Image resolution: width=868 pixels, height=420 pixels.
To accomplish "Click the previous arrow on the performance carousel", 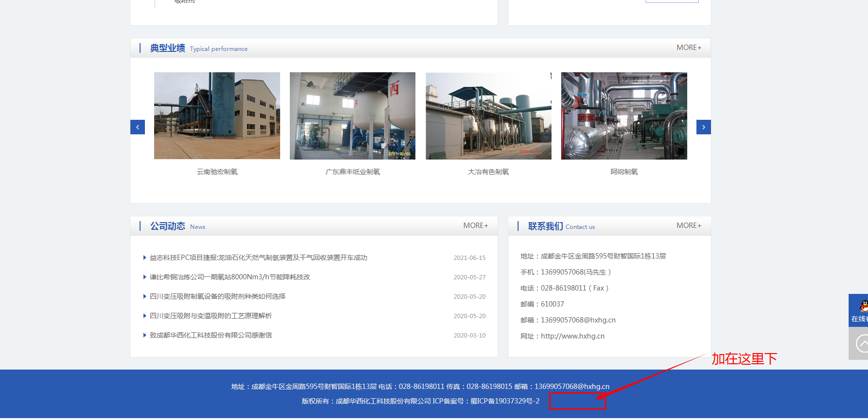I will pos(138,127).
